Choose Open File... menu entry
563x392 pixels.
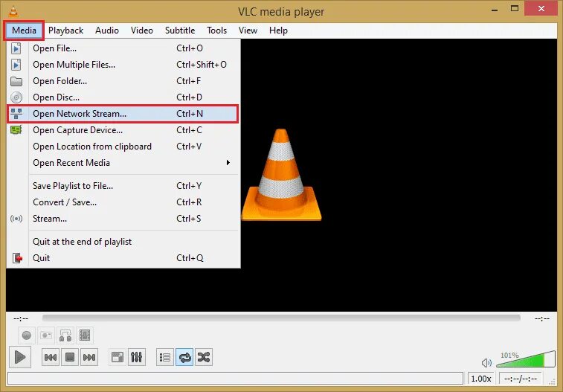[123, 48]
